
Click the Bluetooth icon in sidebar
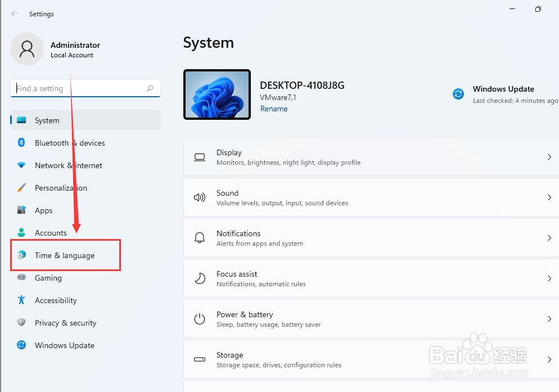tap(21, 142)
